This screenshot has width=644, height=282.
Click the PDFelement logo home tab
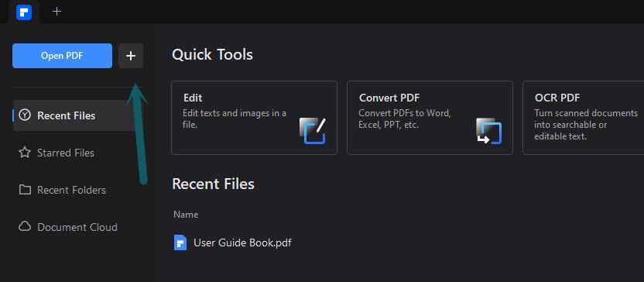[x=24, y=12]
